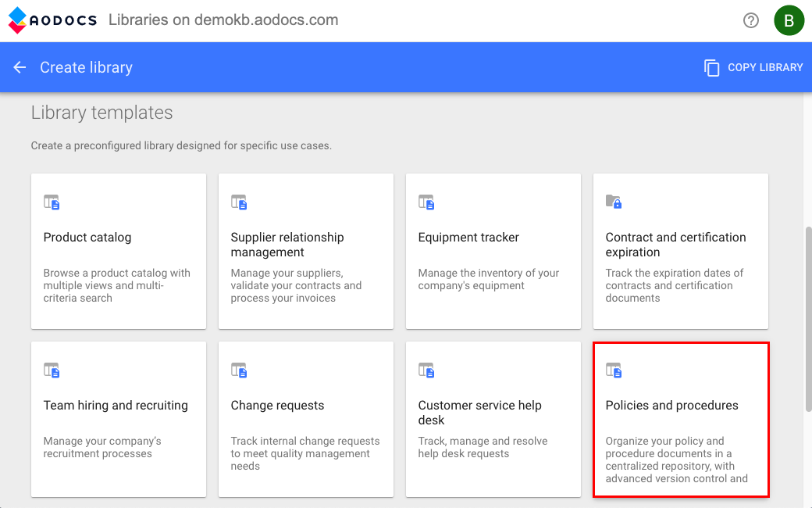This screenshot has width=812, height=508.
Task: Click the Customer service help desk icon
Action: click(426, 370)
